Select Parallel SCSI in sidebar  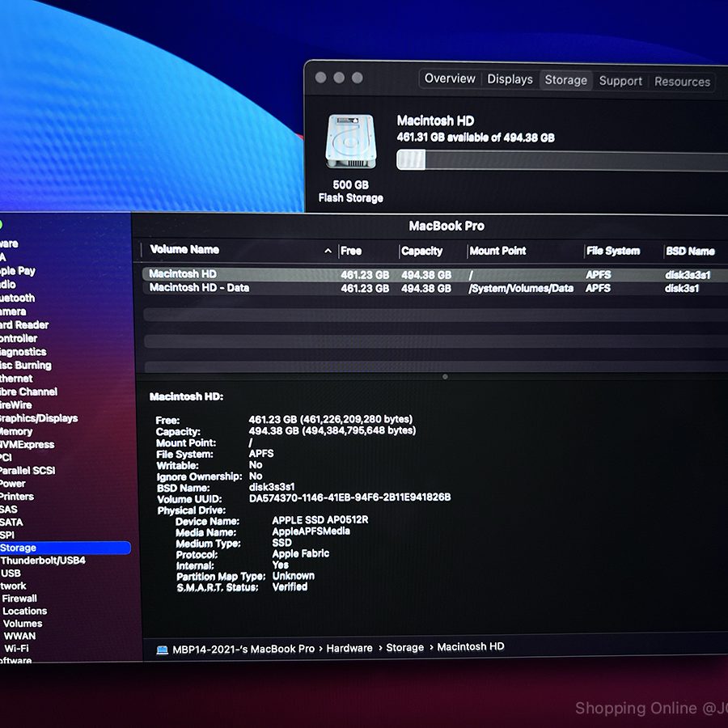pos(28,470)
